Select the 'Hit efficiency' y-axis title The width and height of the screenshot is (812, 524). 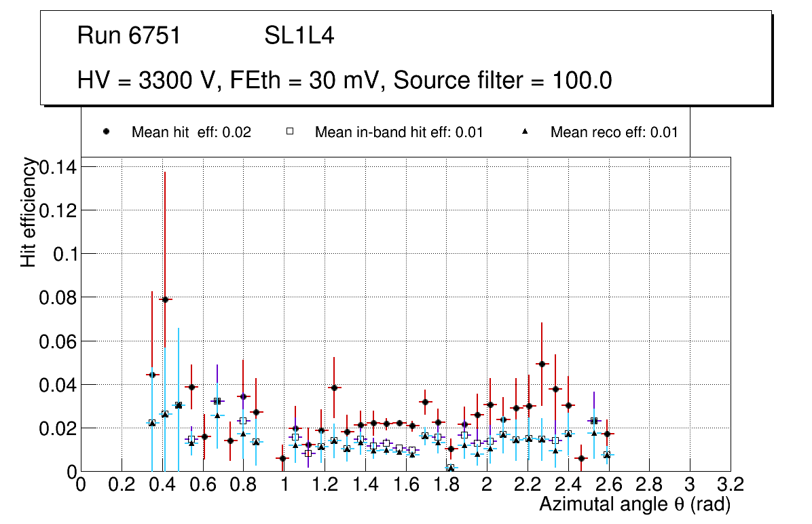tap(29, 212)
